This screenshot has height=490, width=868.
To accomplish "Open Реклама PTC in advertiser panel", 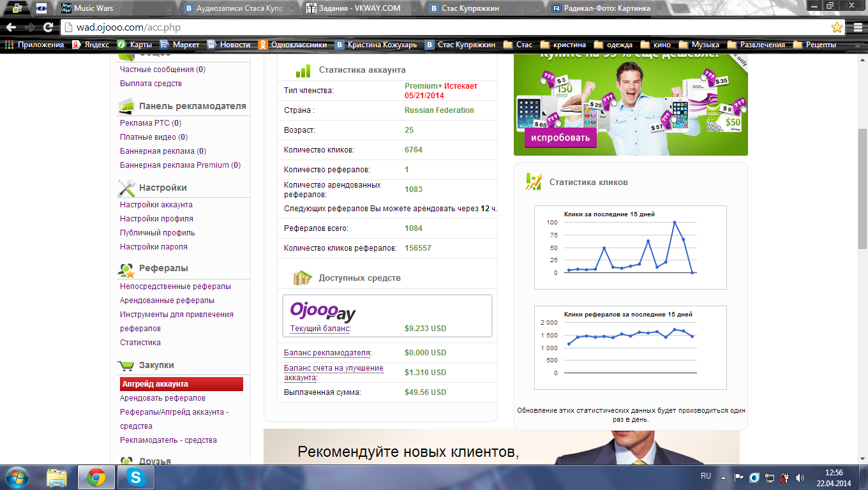I will pos(151,123).
